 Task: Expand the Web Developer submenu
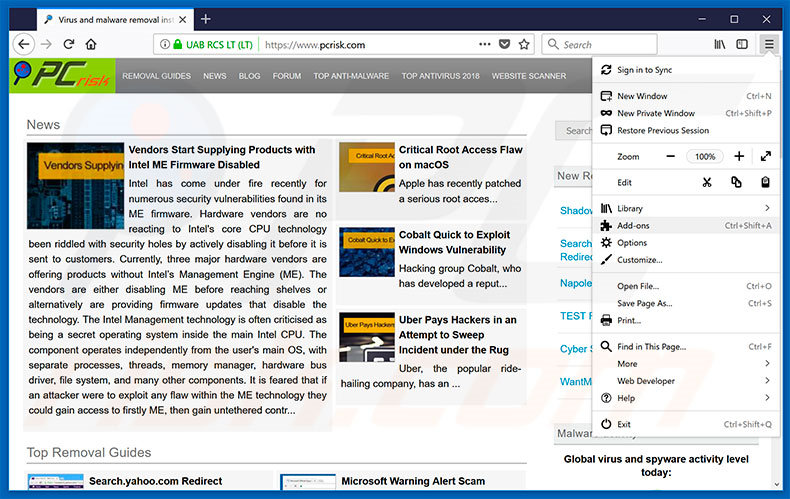tap(685, 381)
